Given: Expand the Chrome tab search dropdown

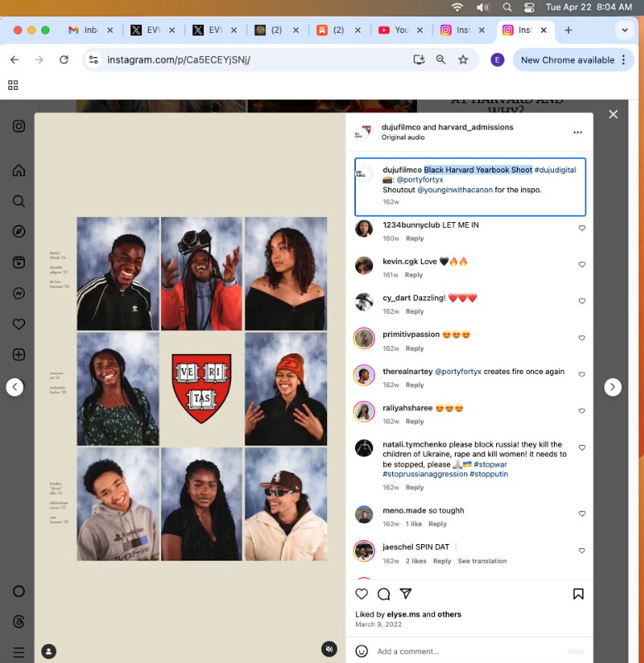Looking at the screenshot, I should tap(624, 30).
